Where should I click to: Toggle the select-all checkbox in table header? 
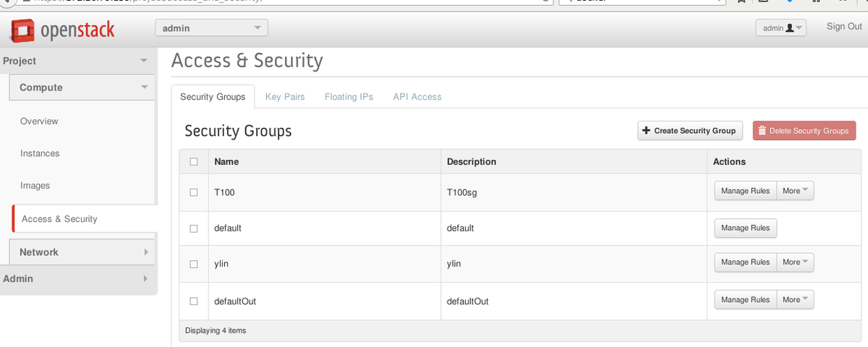194,162
